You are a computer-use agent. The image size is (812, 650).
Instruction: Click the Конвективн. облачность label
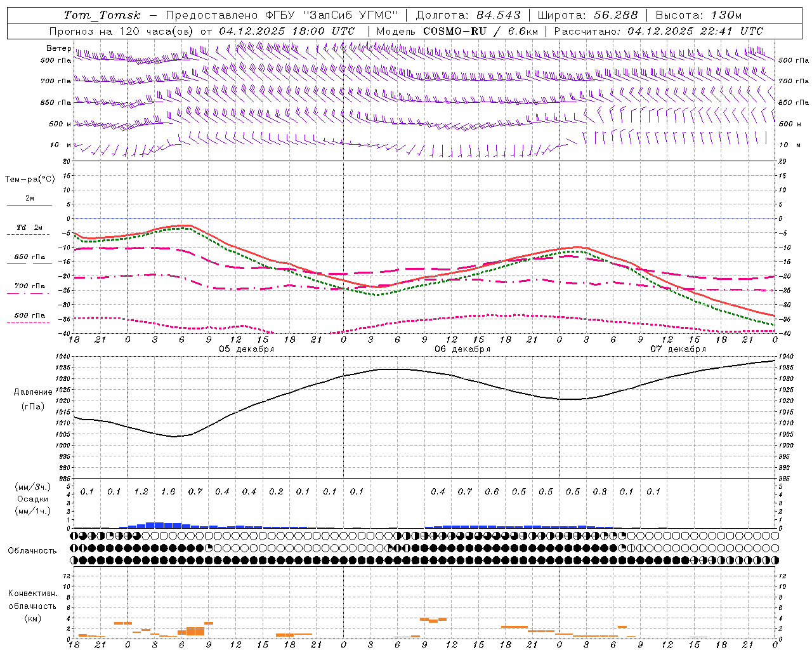32,600
